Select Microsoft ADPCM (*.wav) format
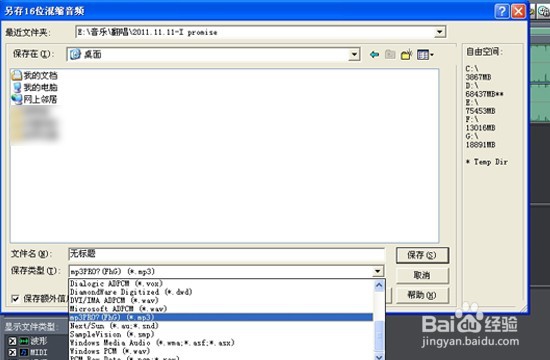Image resolution: width=550 pixels, height=360 pixels. pyautogui.click(x=221, y=309)
